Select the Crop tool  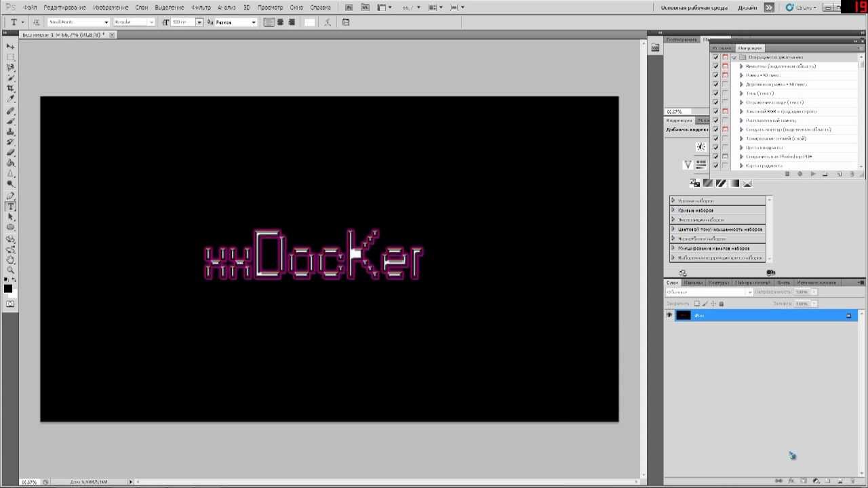coord(10,89)
